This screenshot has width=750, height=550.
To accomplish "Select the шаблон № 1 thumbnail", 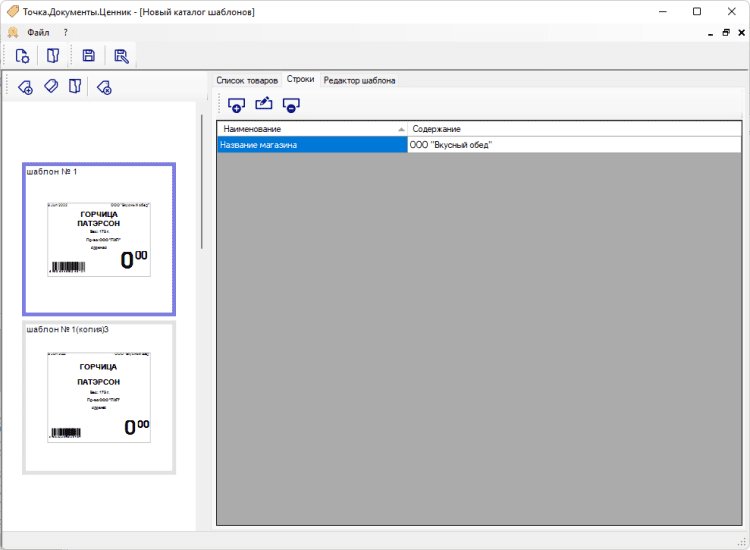I will point(99,239).
